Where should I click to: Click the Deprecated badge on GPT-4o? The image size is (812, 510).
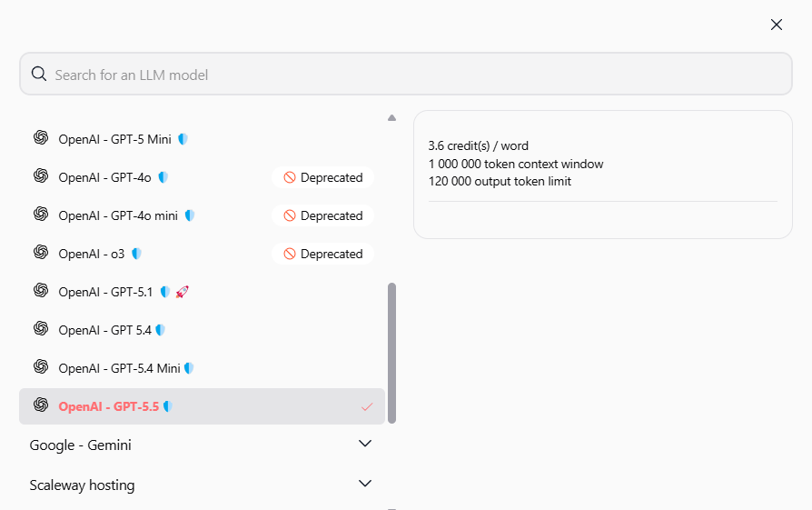click(x=322, y=177)
